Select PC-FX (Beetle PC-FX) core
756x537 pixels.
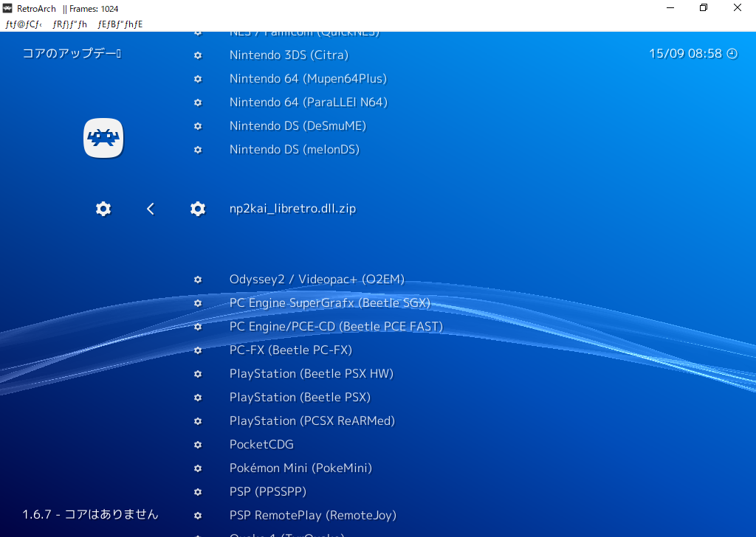pos(291,350)
